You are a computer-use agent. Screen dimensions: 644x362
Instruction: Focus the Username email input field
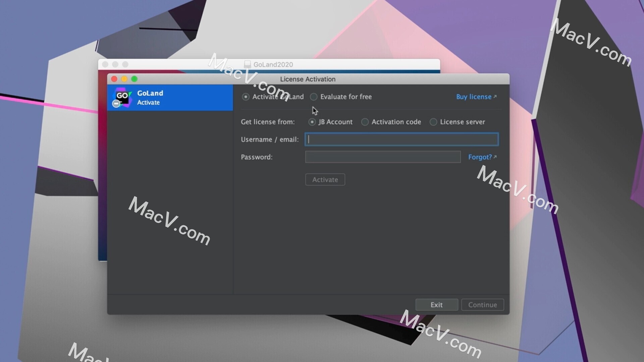(x=401, y=139)
